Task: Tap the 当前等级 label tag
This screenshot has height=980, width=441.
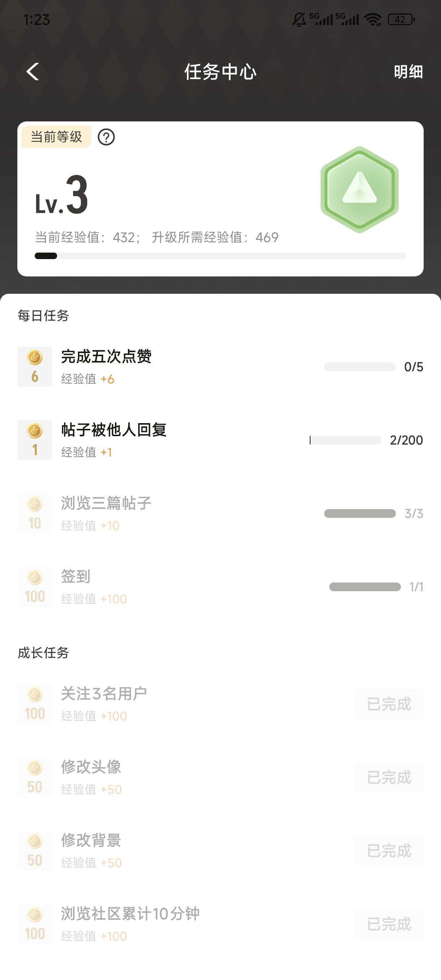Action: (x=56, y=137)
